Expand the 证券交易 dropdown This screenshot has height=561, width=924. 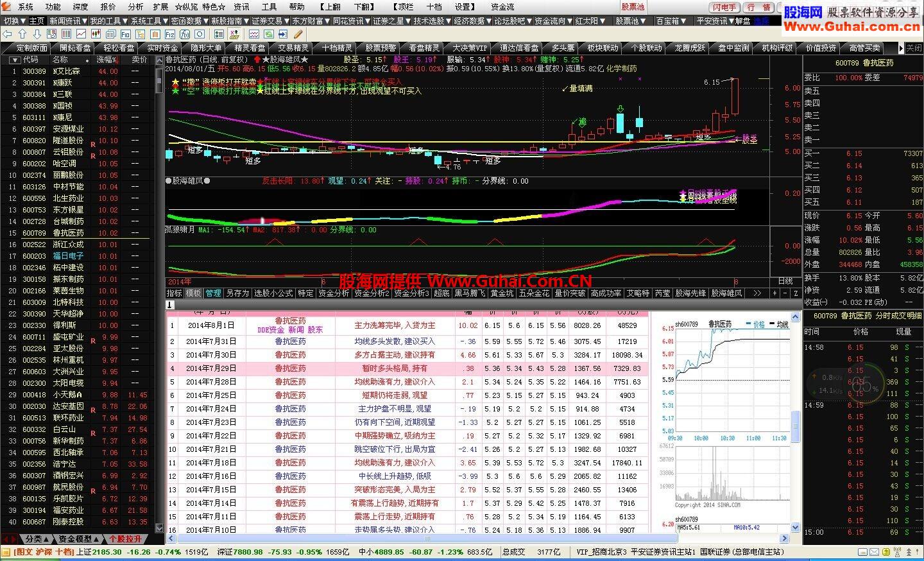tap(270, 21)
